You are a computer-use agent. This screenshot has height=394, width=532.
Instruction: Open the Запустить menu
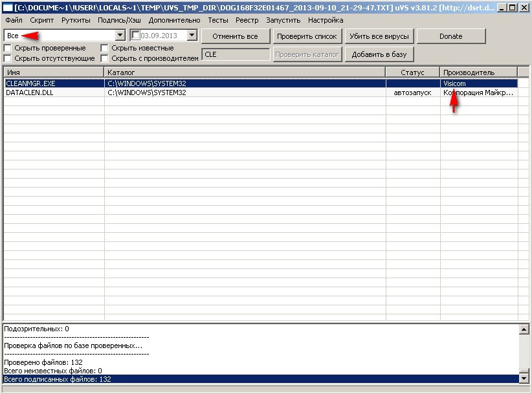click(283, 20)
